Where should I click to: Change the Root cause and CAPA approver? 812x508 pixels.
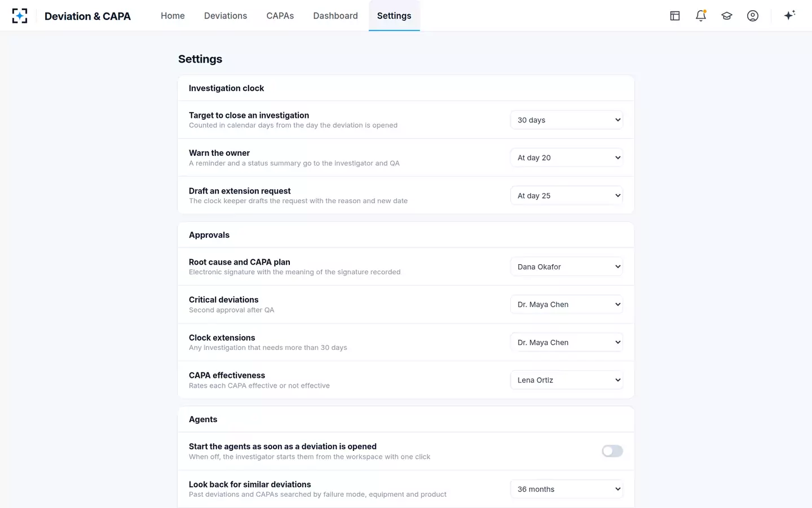point(567,266)
